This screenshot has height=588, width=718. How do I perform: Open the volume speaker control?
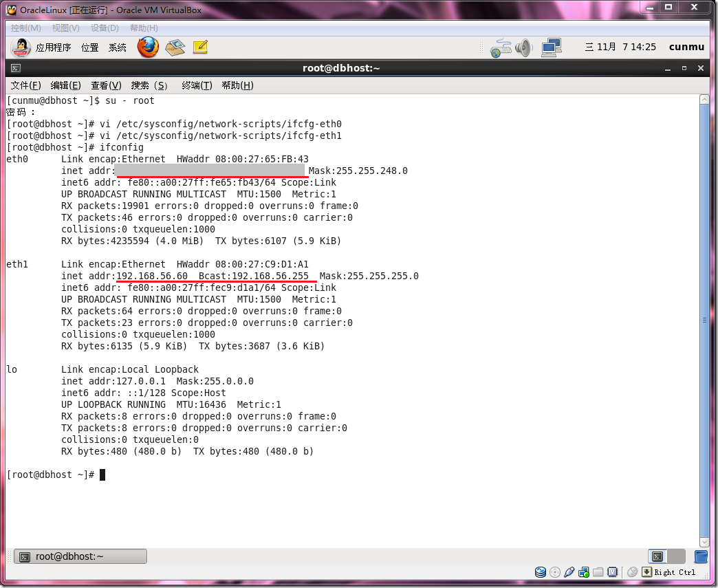[524, 47]
